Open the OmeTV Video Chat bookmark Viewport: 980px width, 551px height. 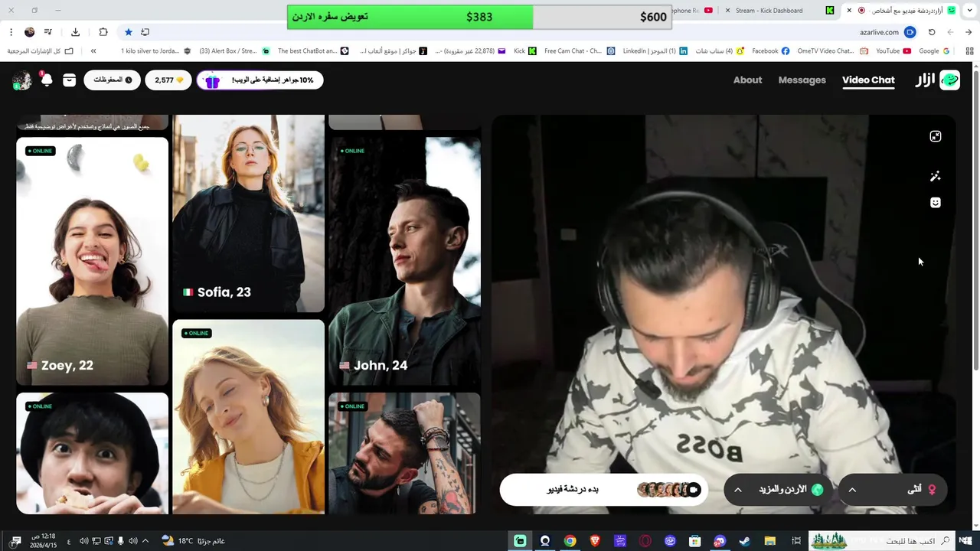pyautogui.click(x=832, y=51)
